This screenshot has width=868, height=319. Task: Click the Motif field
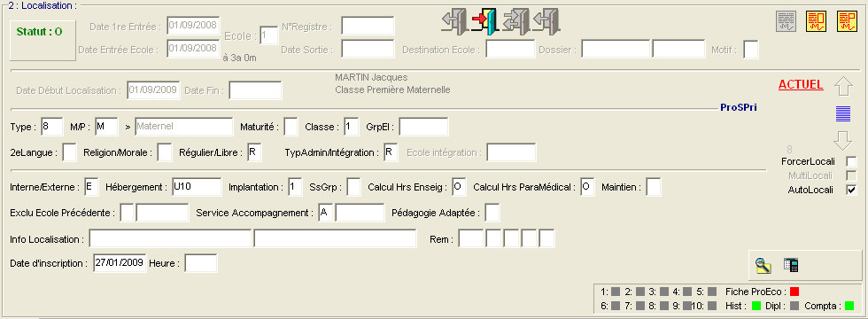[x=751, y=49]
